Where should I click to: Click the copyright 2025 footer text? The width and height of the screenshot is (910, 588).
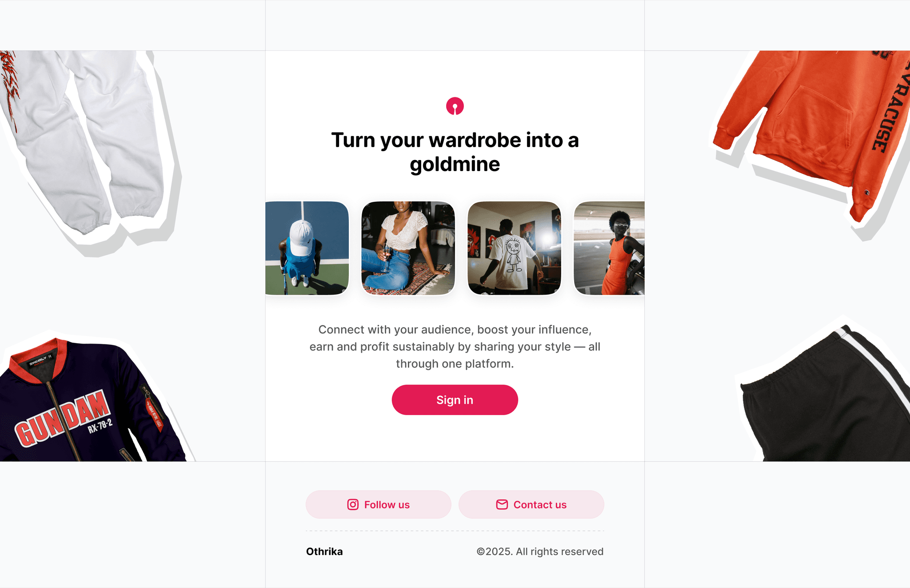click(540, 552)
